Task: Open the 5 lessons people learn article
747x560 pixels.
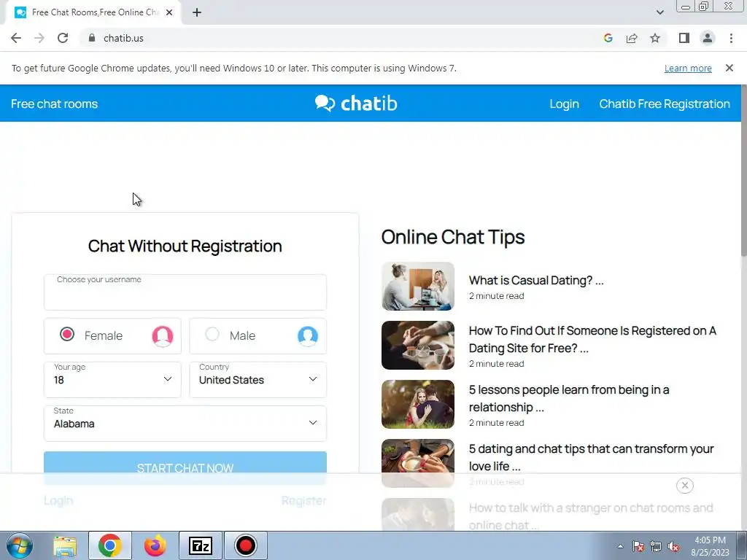Action: pyautogui.click(x=569, y=398)
